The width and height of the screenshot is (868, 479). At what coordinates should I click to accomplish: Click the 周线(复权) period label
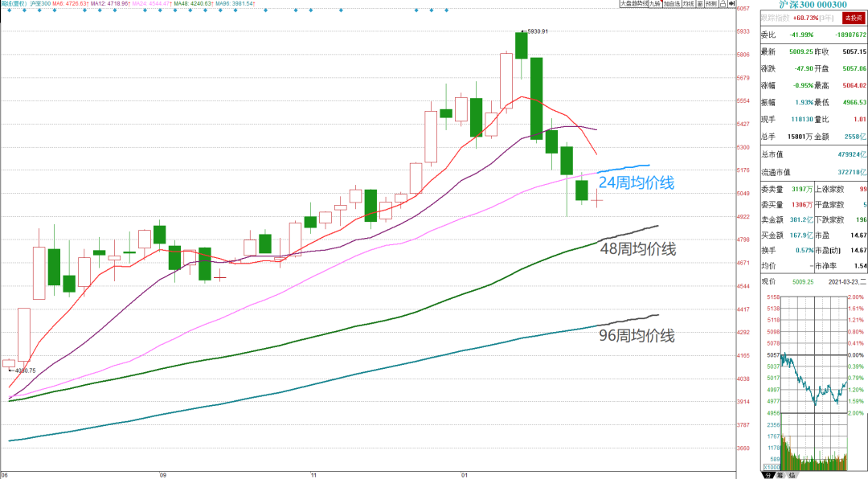click(x=14, y=3)
